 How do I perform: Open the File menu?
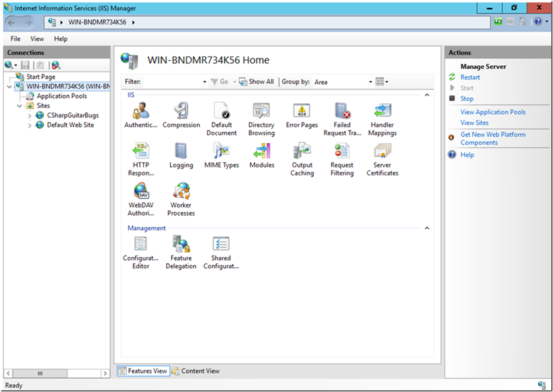[15, 39]
